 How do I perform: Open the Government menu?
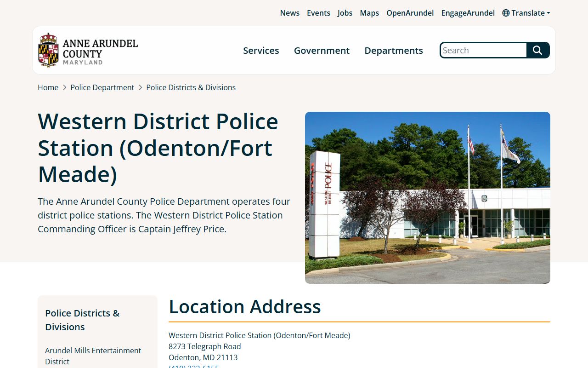click(x=322, y=51)
